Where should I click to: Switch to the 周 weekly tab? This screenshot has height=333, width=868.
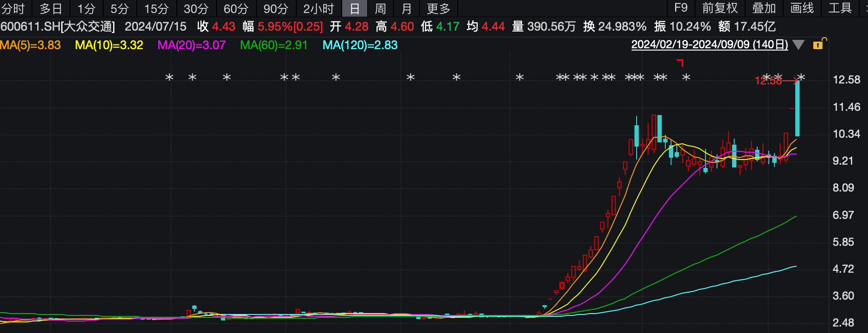pos(380,8)
